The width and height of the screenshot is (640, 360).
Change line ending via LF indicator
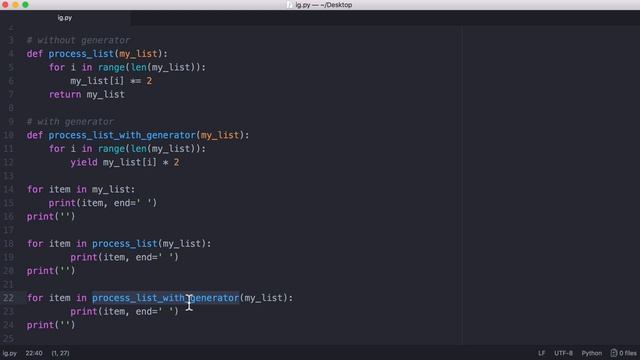coord(541,353)
